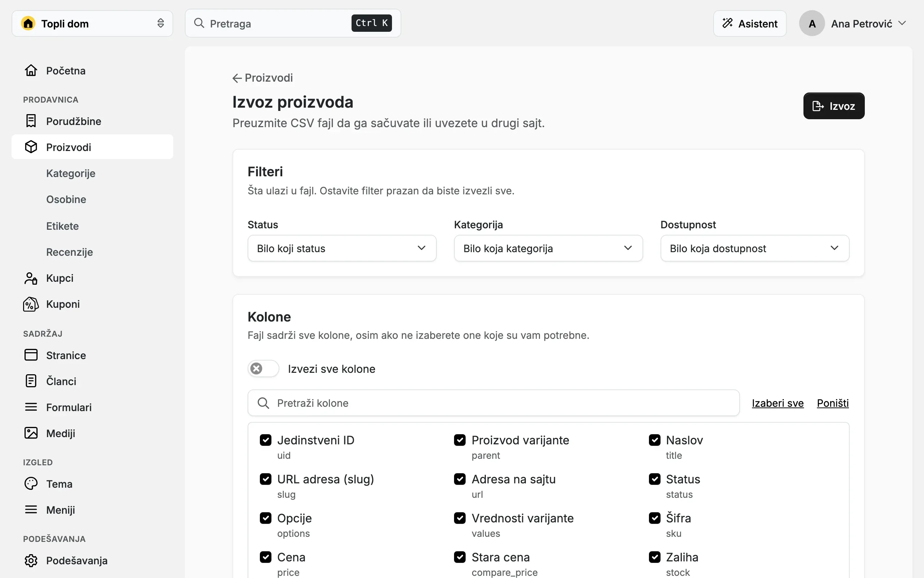
Task: Toggle the Izvezi sve kolone switch
Action: click(263, 368)
